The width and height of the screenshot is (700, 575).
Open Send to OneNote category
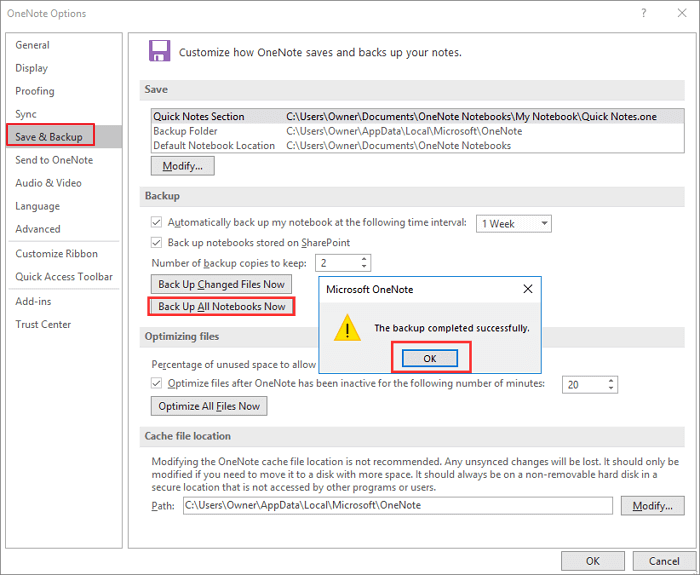(x=64, y=160)
